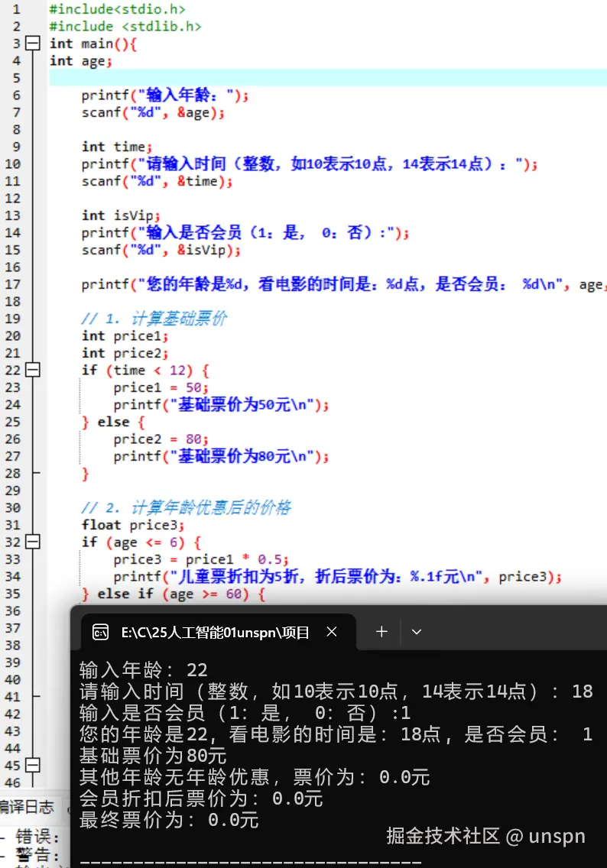The height and width of the screenshot is (868, 607).
Task: Click the scanf("%d", &age) statement
Action: pyautogui.click(x=153, y=112)
